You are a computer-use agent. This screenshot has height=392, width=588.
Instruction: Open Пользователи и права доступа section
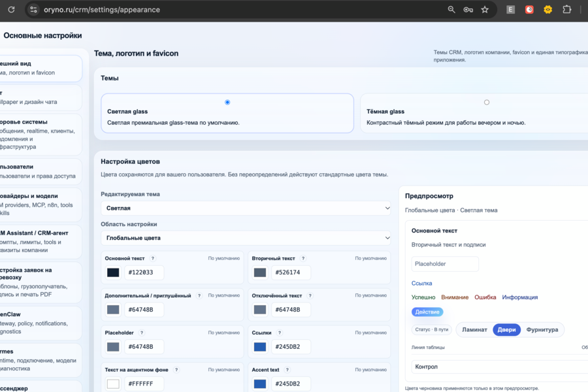[41, 171]
